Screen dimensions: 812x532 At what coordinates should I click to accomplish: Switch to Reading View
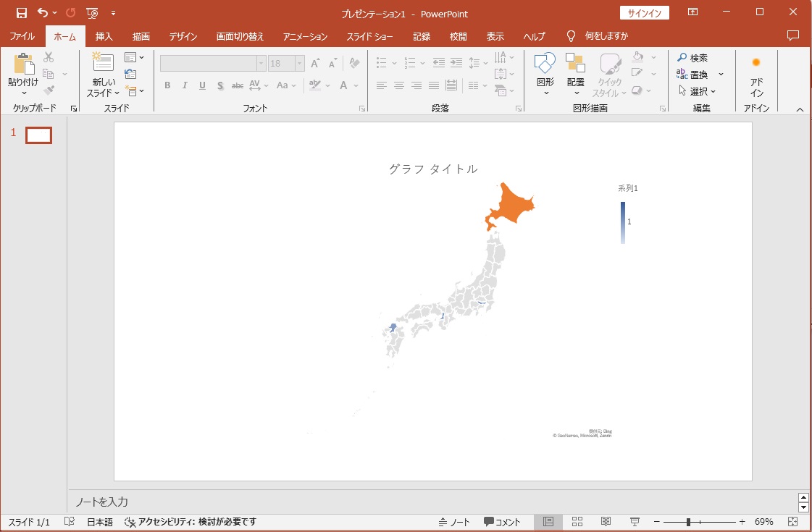click(x=606, y=522)
